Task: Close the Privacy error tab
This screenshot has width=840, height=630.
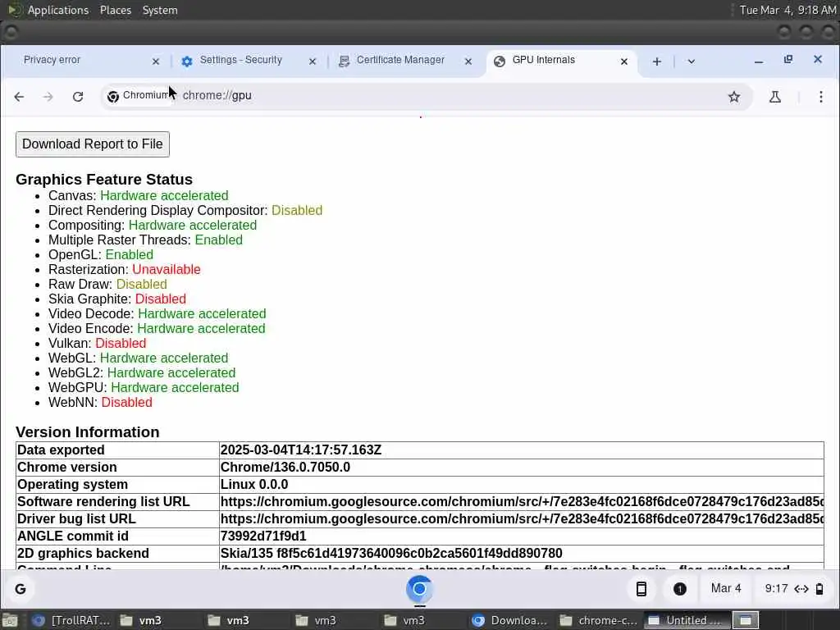Action: click(x=156, y=62)
